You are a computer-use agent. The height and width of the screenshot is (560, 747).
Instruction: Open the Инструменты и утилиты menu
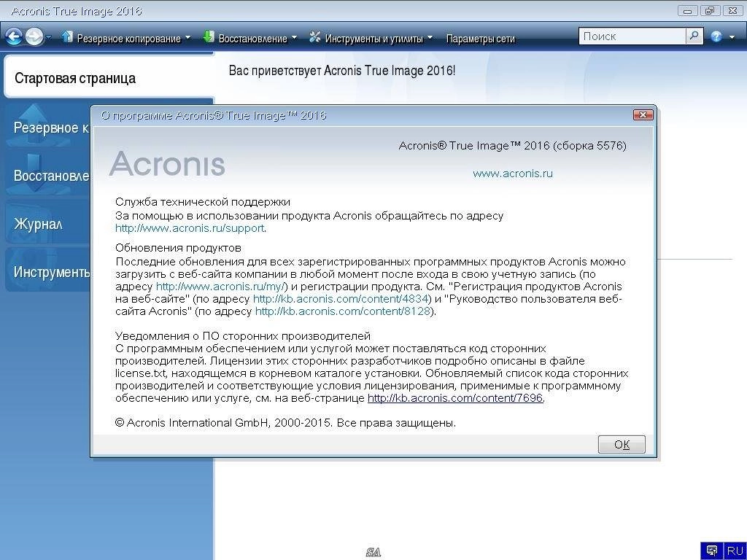[x=374, y=38]
